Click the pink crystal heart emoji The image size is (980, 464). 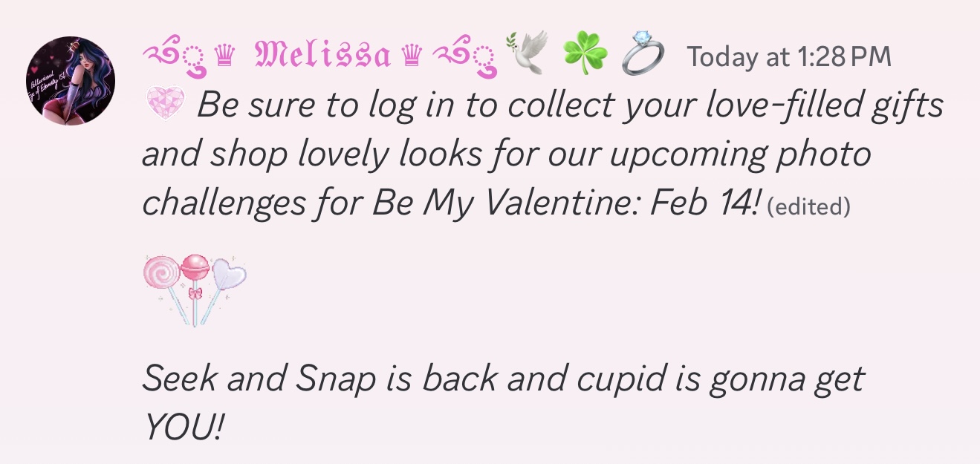[163, 107]
